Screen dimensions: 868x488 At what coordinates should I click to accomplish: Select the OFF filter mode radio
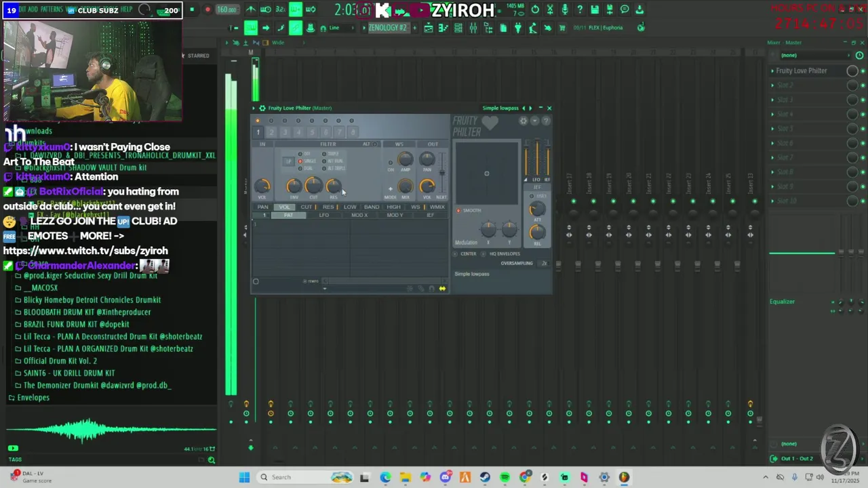300,154
